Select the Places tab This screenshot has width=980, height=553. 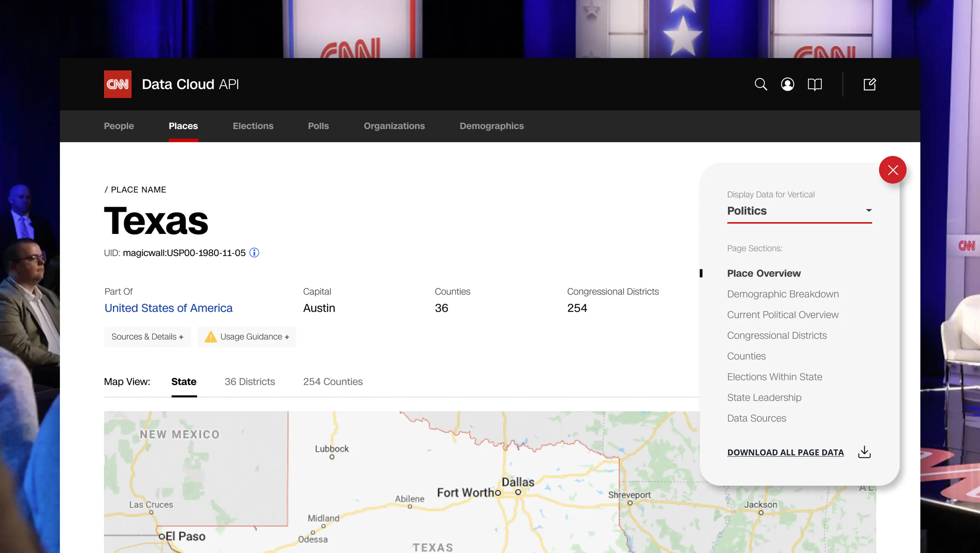click(x=183, y=126)
